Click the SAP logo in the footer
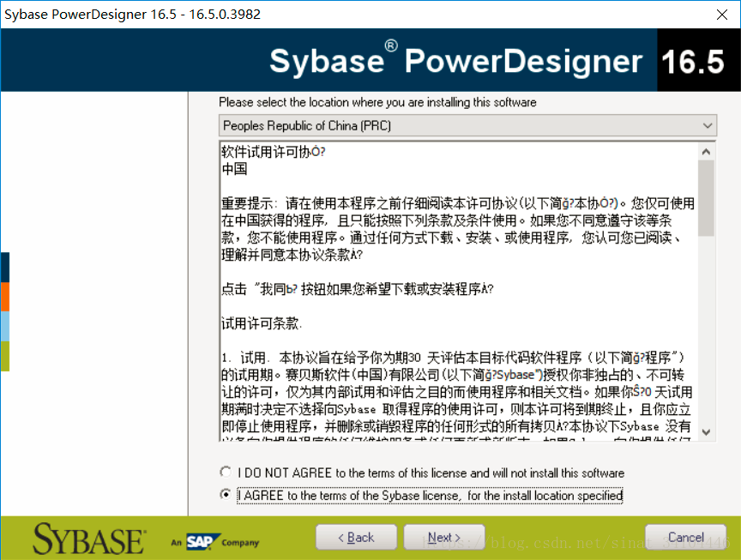This screenshot has width=741, height=560. pos(202,542)
